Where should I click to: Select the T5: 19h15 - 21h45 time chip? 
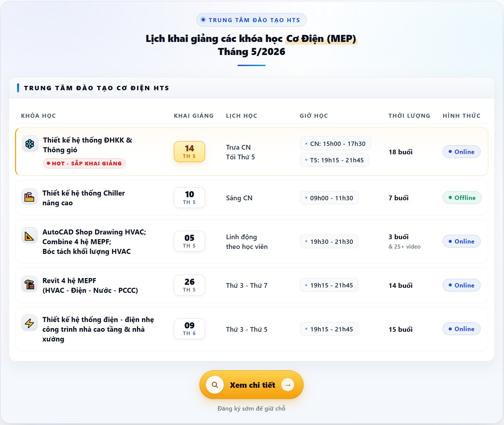334,160
